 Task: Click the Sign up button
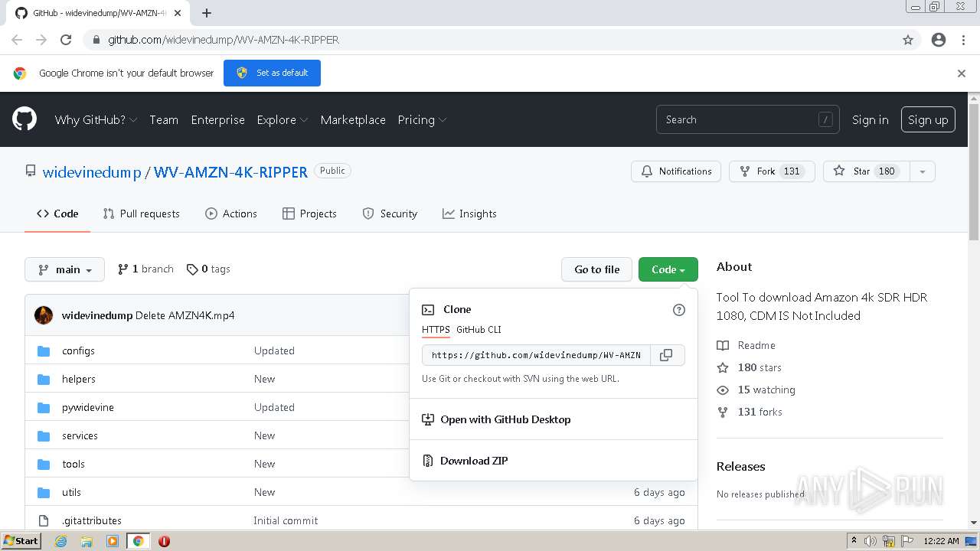click(928, 119)
